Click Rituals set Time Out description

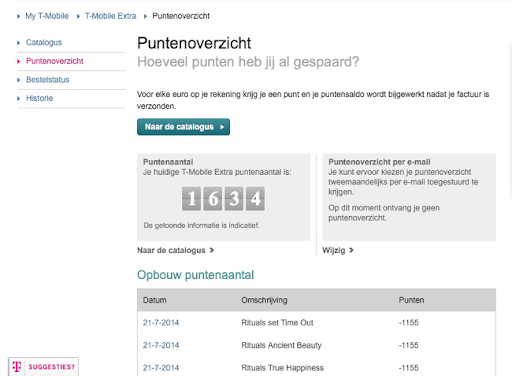click(277, 323)
